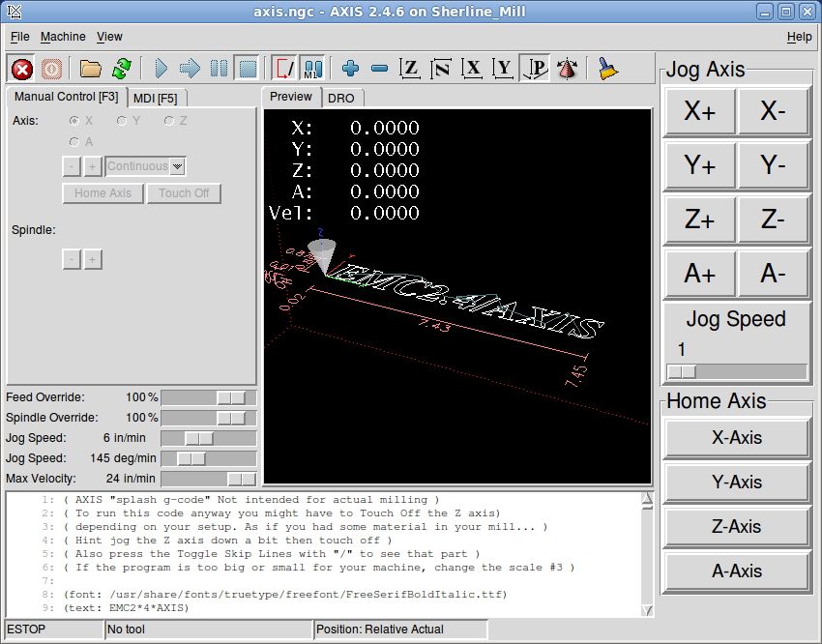Select G-code line 8 font path
The width and height of the screenshot is (822, 644).
pyautogui.click(x=285, y=595)
